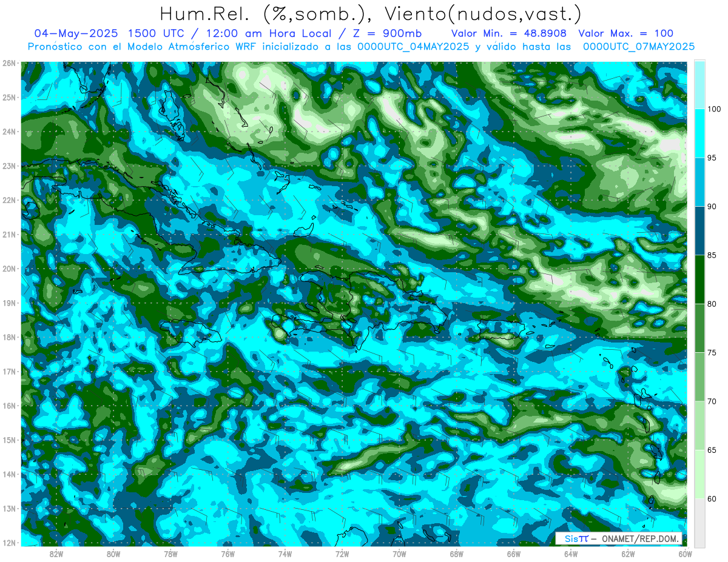Click the 76W longitude axis label
Image resolution: width=728 pixels, height=562 pixels.
(x=228, y=554)
